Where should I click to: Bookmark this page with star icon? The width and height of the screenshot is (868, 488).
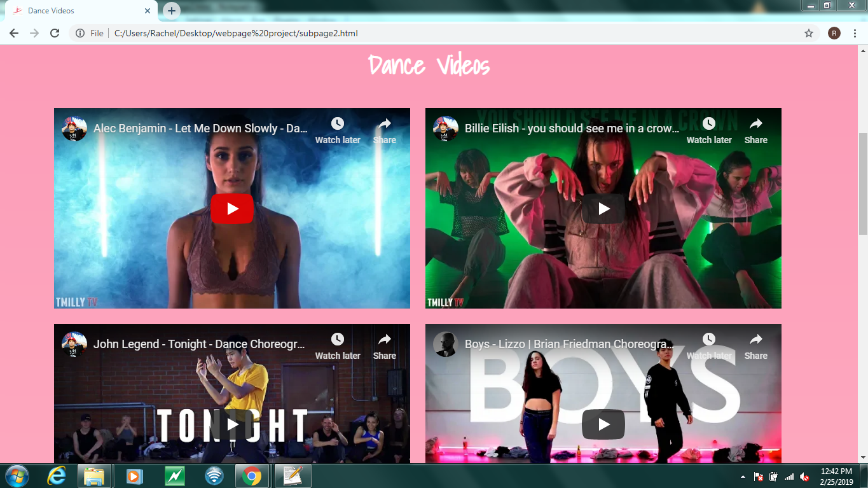[x=809, y=33]
